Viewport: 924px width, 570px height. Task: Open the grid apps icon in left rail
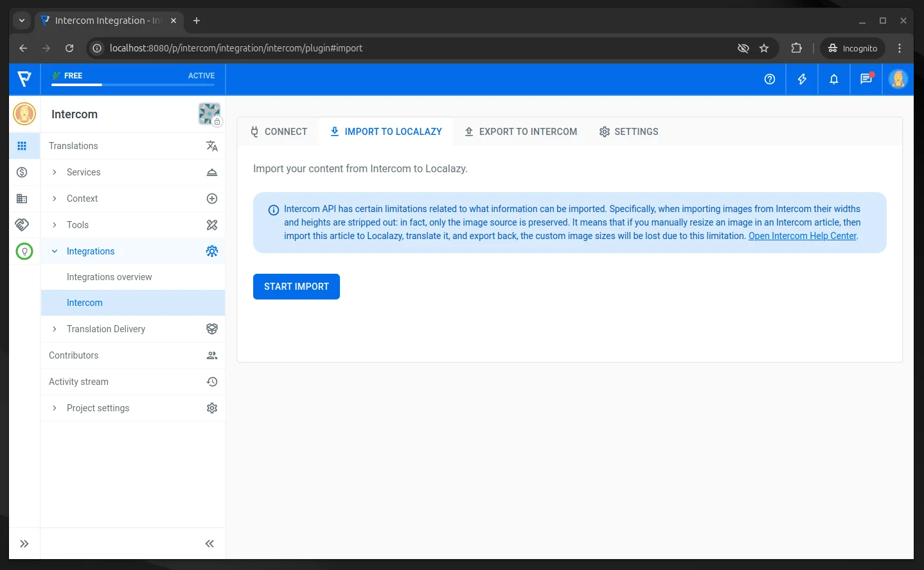tap(22, 146)
